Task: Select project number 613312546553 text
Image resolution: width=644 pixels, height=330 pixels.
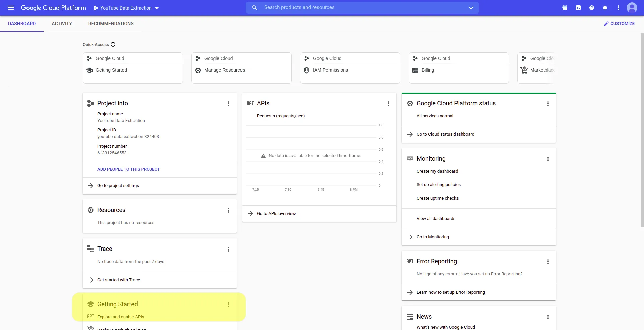Action: [112, 153]
